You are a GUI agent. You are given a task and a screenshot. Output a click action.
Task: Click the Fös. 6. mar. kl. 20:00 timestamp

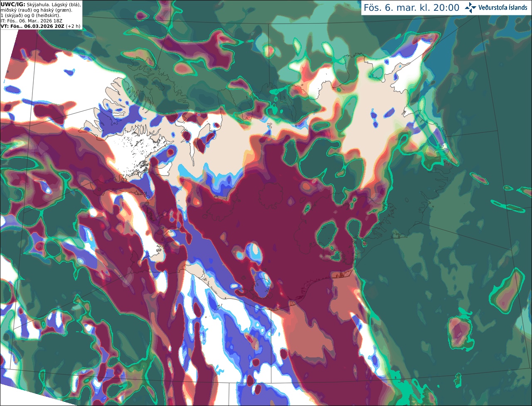tap(411, 8)
